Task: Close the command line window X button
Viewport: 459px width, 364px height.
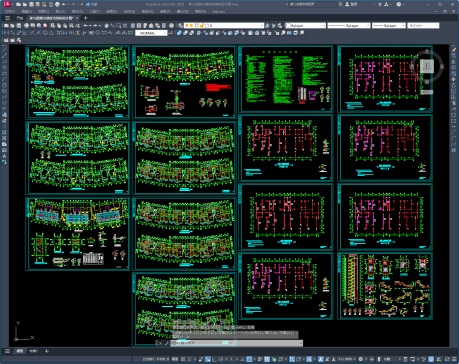Action: tap(160, 343)
